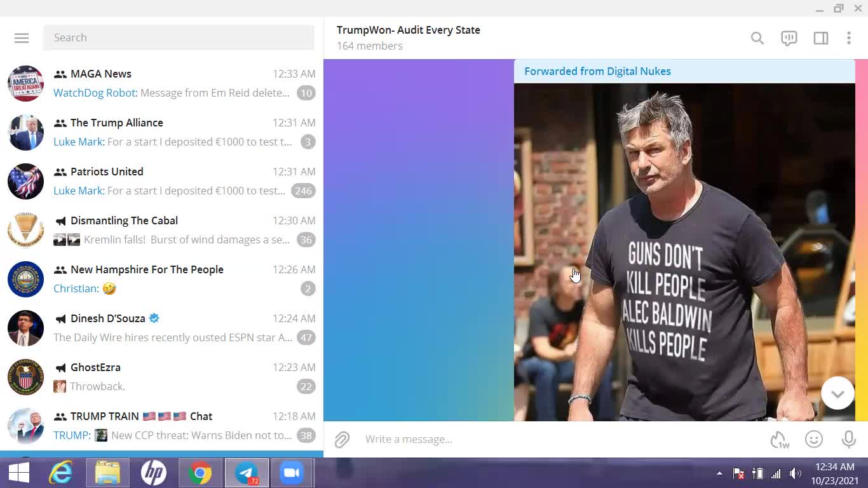Open the discussion comments icon
Viewport: 868px width, 488px height.
click(789, 38)
